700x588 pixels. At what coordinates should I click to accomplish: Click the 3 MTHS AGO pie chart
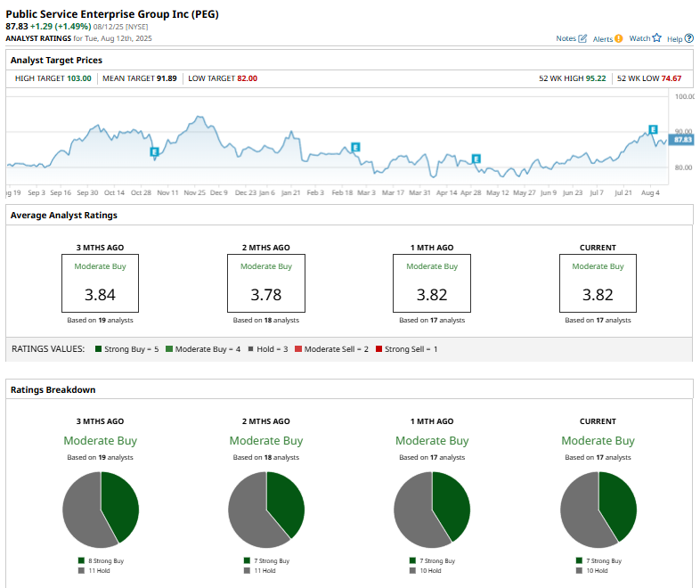101,510
